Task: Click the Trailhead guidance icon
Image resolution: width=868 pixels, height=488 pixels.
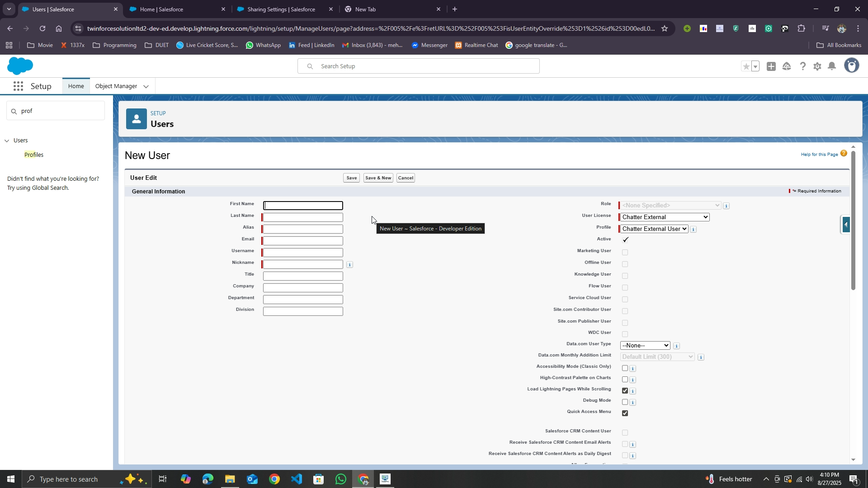Action: pos(787,66)
